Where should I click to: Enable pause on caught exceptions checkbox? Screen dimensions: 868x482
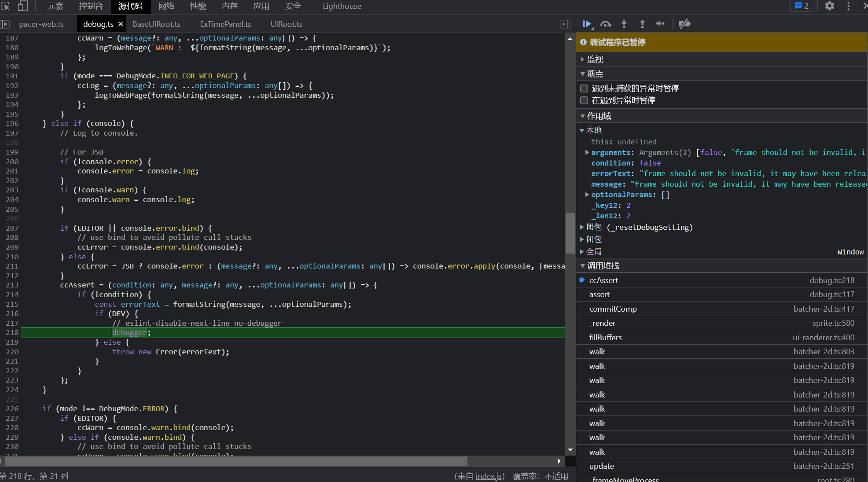tap(584, 100)
